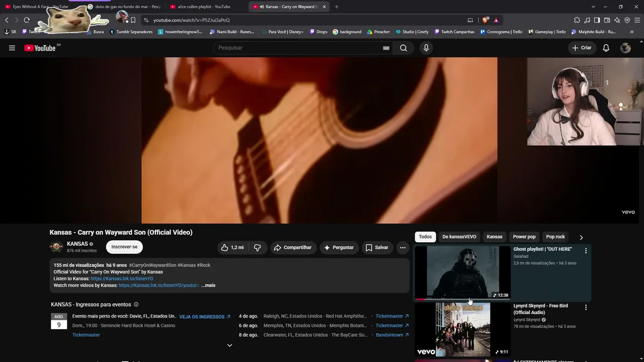Click the Inscrever-se subscribe button
Image resolution: width=644 pixels, height=362 pixels.
click(124, 247)
